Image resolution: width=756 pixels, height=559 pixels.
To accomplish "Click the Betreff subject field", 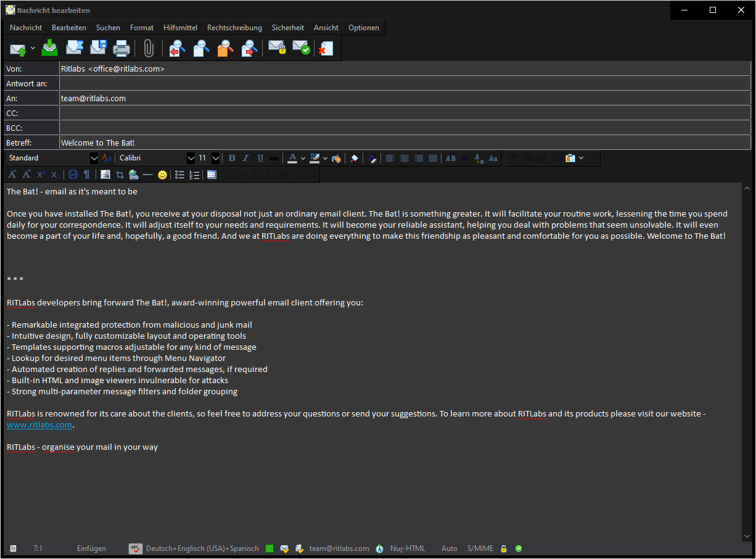I will click(x=405, y=143).
